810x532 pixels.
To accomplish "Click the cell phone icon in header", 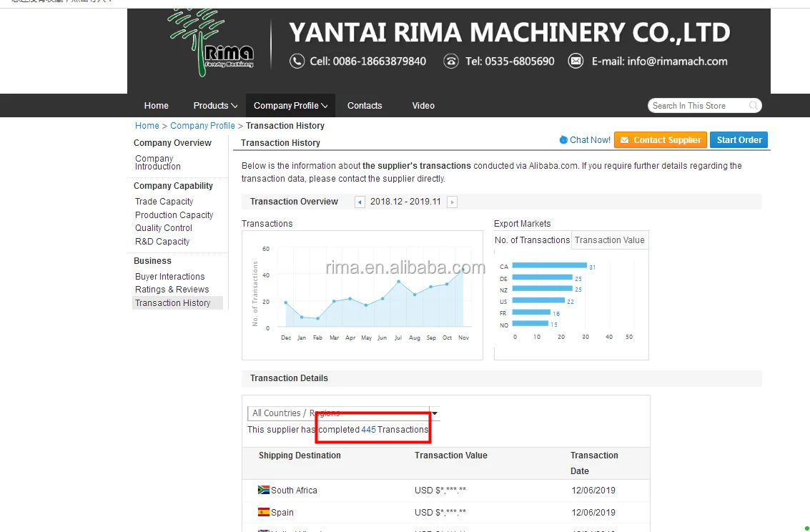I will (297, 61).
